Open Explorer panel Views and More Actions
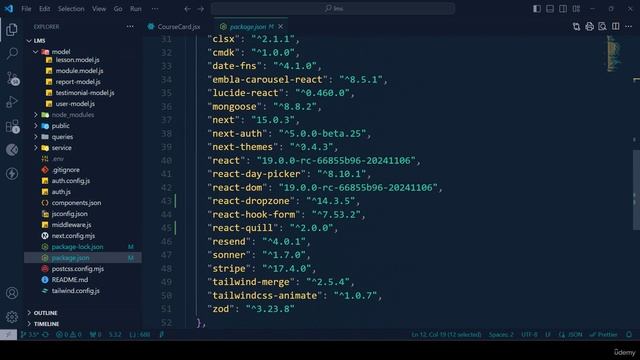The height and width of the screenshot is (360, 640). 130,27
